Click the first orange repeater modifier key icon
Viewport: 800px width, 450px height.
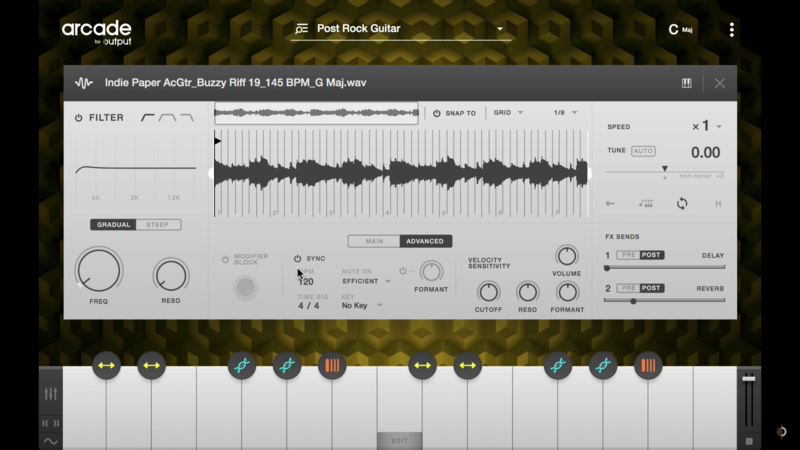click(x=332, y=366)
